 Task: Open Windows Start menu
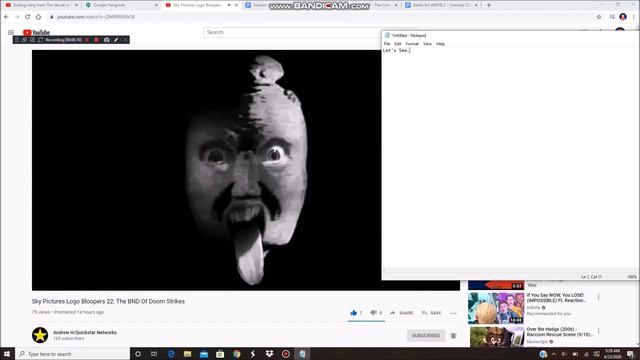pos(7,354)
